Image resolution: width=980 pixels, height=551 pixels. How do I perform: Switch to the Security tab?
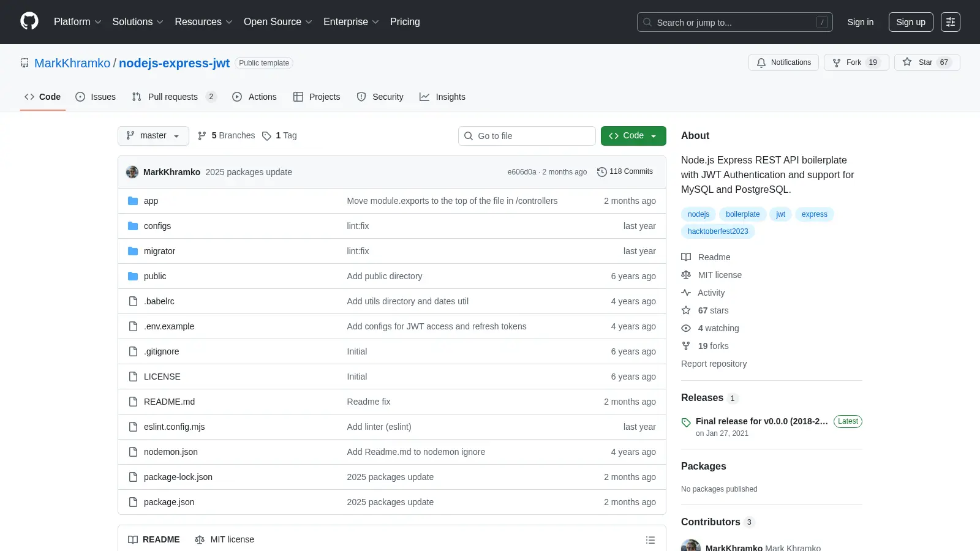(380, 97)
